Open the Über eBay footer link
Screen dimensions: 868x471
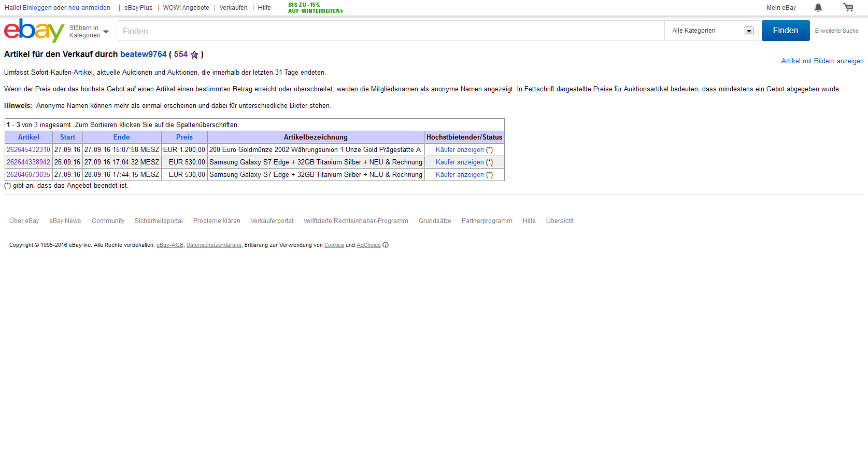click(24, 221)
